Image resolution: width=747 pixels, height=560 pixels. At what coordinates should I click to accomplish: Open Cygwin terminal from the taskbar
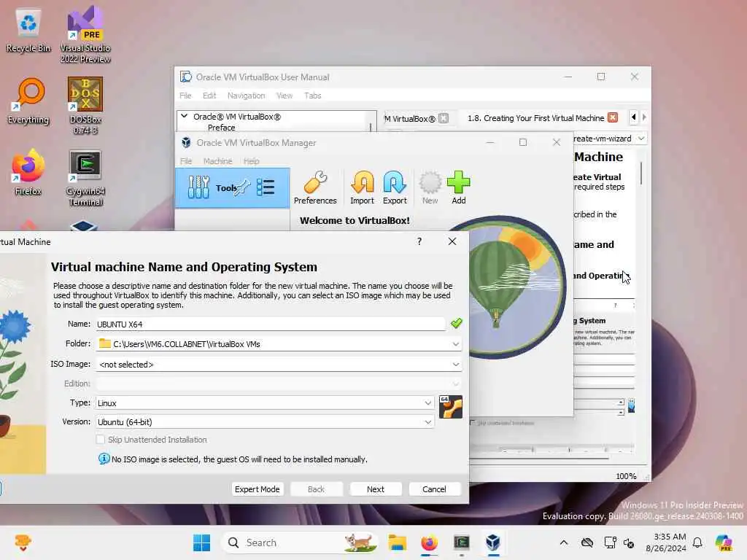[461, 542]
